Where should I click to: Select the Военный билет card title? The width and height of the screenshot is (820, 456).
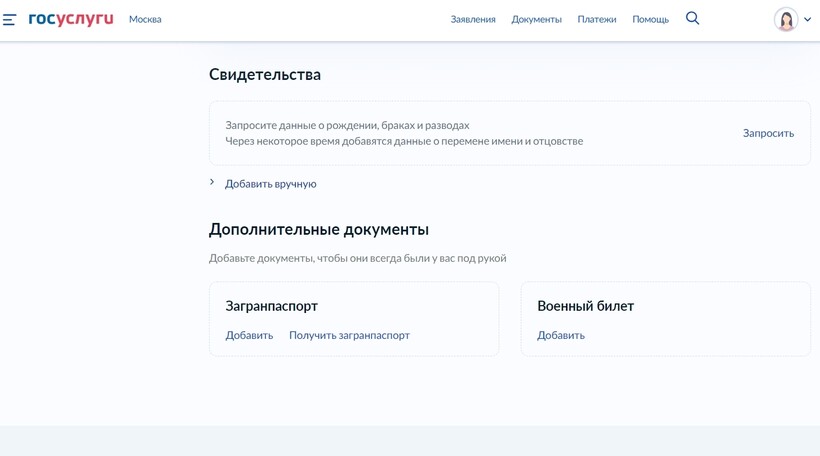click(x=585, y=306)
